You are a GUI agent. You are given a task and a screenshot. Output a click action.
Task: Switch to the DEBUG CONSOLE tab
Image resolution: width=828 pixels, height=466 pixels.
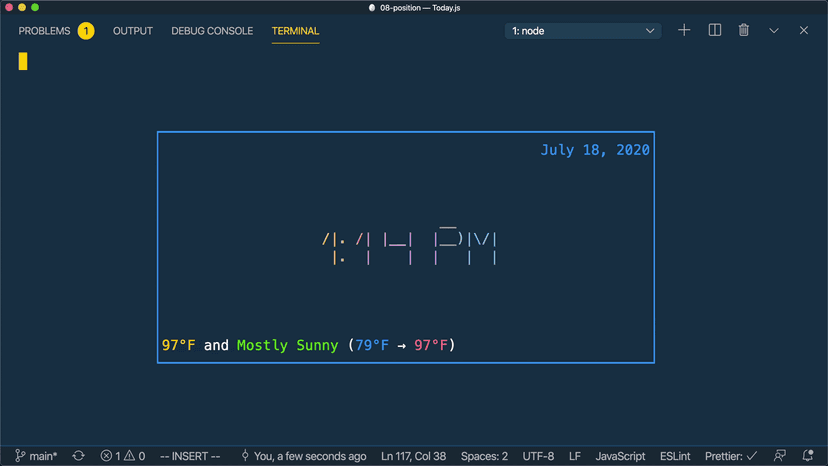pyautogui.click(x=212, y=31)
